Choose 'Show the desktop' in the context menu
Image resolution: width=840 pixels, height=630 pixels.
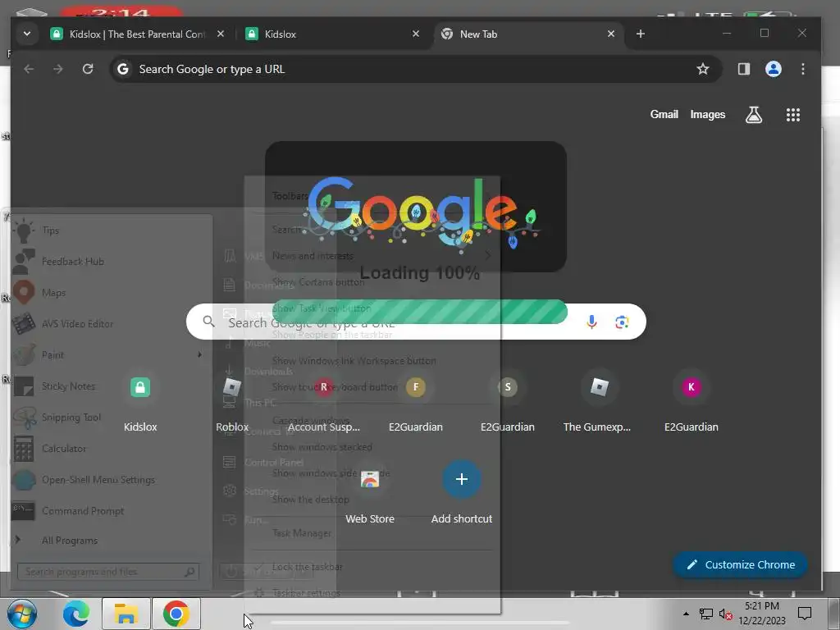372,500
